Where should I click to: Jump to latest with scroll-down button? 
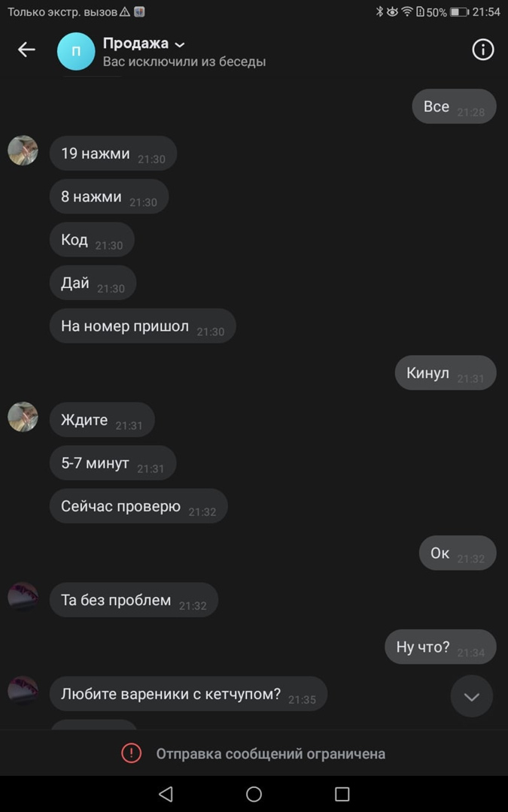point(472,696)
